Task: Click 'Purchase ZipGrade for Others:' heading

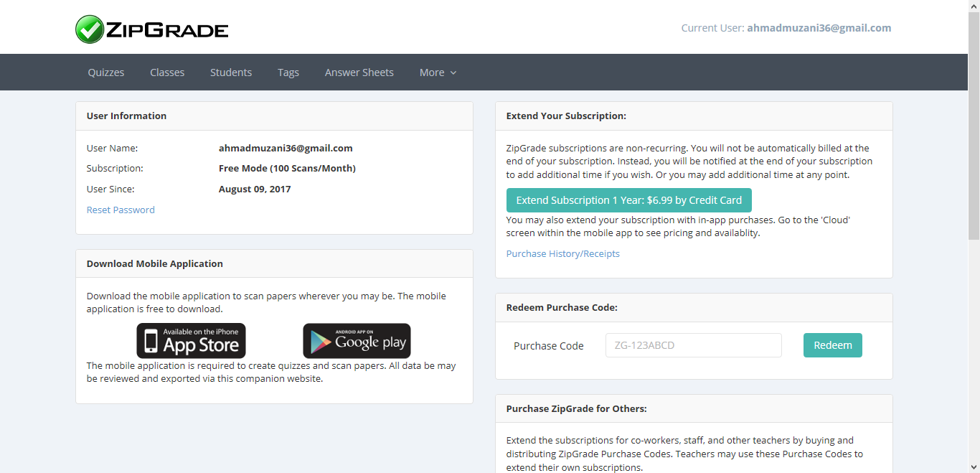Action: [x=577, y=408]
